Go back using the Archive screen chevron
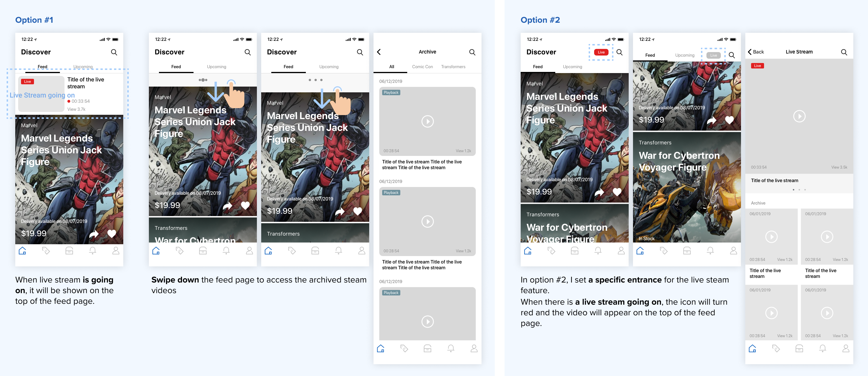Image resolution: width=868 pixels, height=376 pixels. (379, 52)
